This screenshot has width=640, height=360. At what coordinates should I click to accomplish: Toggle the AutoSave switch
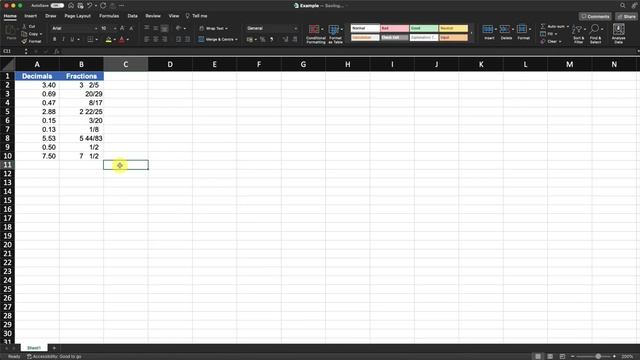pos(57,6)
